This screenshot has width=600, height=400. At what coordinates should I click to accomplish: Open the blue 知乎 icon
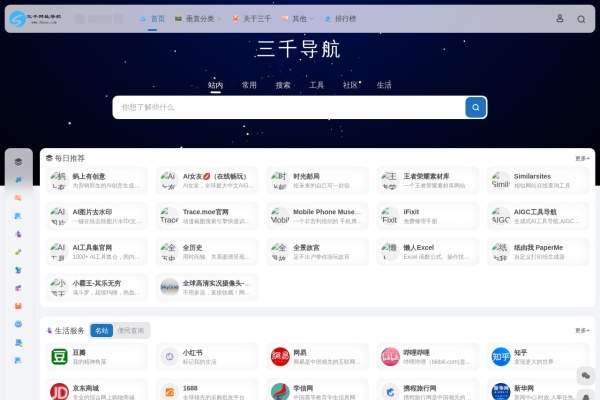[501, 356]
